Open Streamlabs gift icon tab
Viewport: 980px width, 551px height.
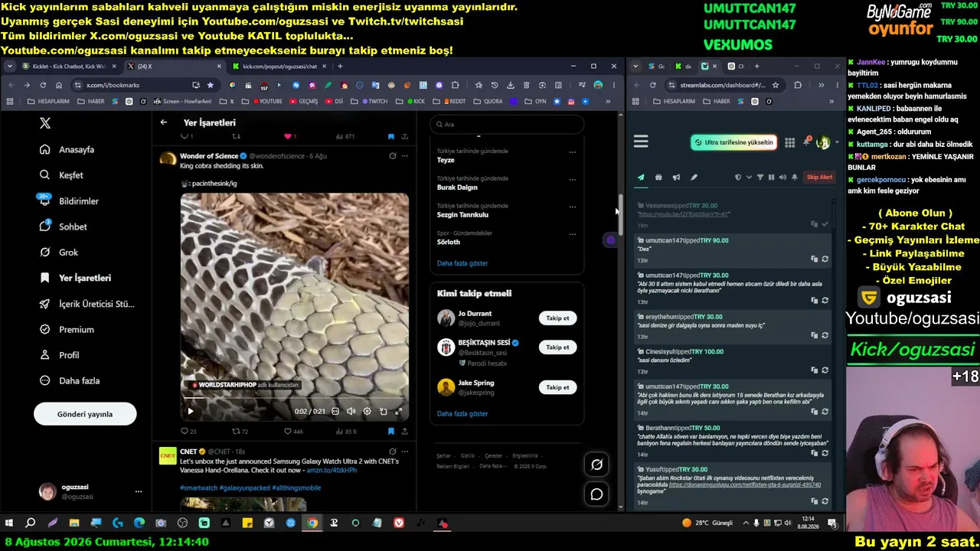tap(658, 178)
